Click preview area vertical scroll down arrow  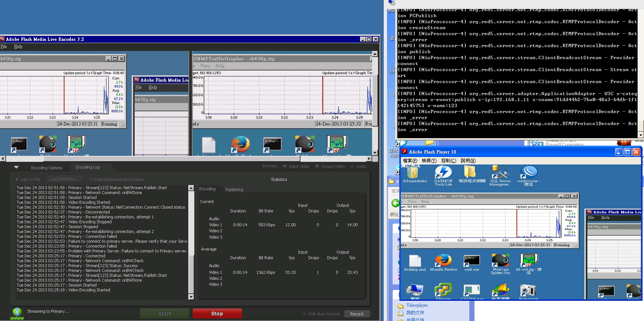[375, 153]
